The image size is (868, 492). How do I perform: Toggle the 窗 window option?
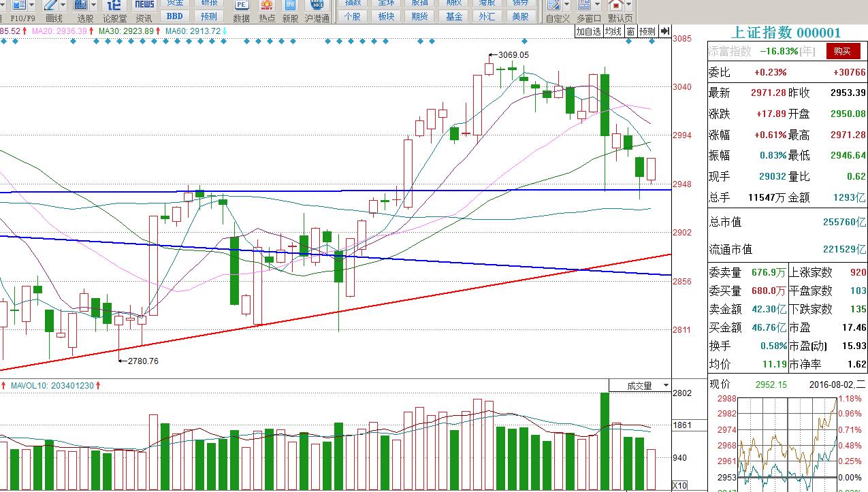631,31
